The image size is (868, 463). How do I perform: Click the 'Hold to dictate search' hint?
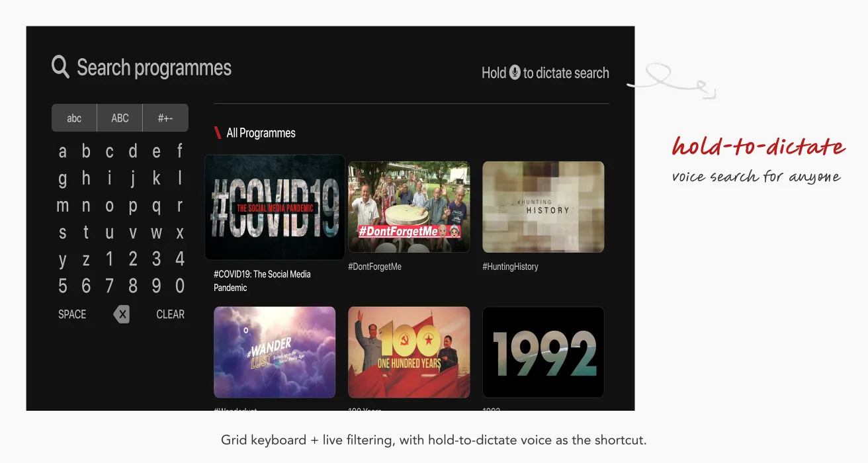pyautogui.click(x=545, y=73)
